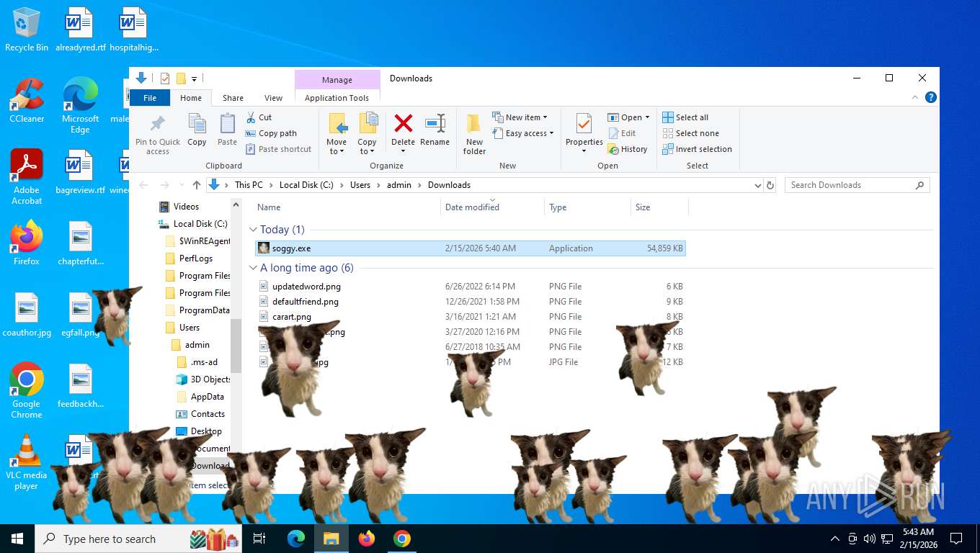Viewport: 980px width, 553px height.
Task: Click Refresh button next to address bar
Action: pos(770,185)
